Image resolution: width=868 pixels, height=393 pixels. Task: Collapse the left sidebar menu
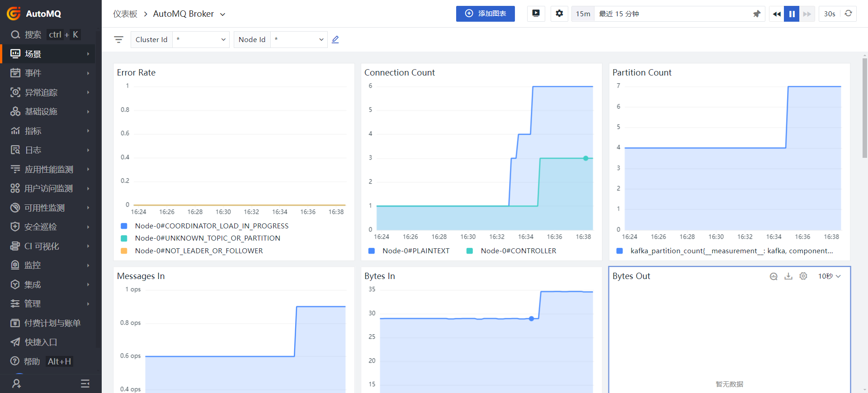point(85,384)
